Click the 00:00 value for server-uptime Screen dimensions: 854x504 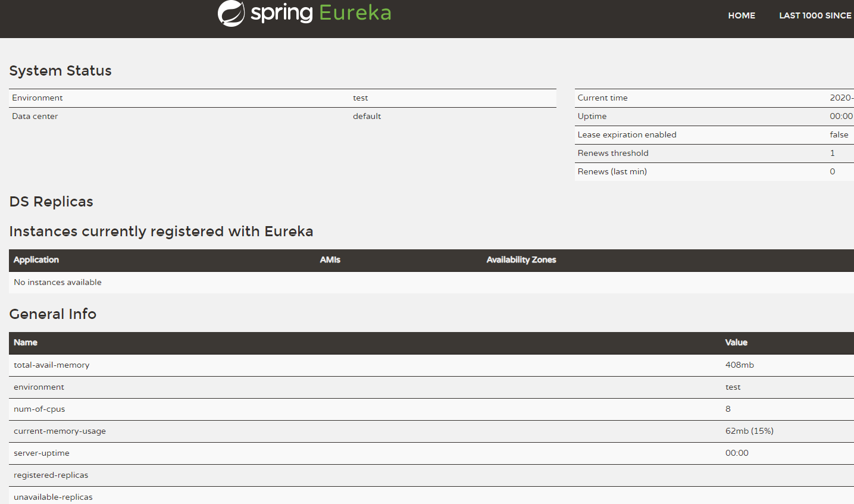(737, 453)
